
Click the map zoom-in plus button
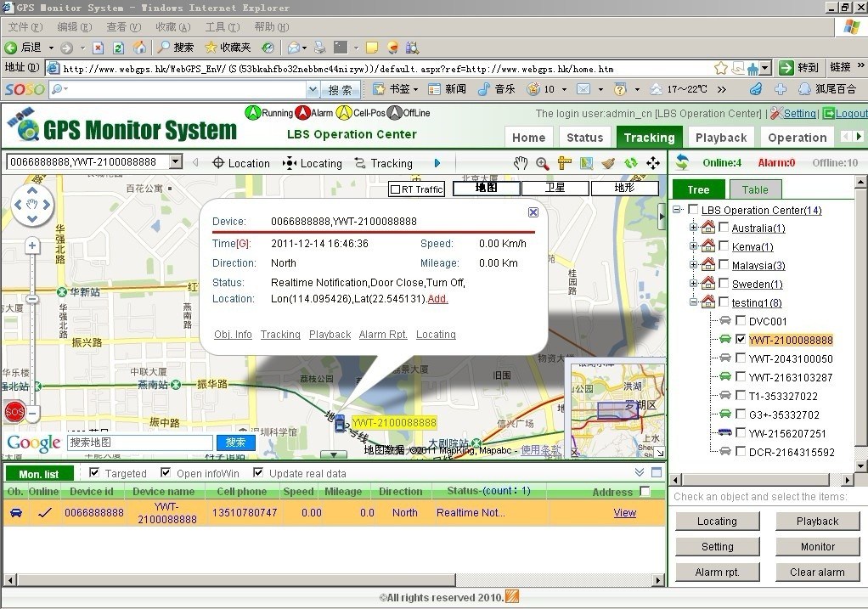32,246
